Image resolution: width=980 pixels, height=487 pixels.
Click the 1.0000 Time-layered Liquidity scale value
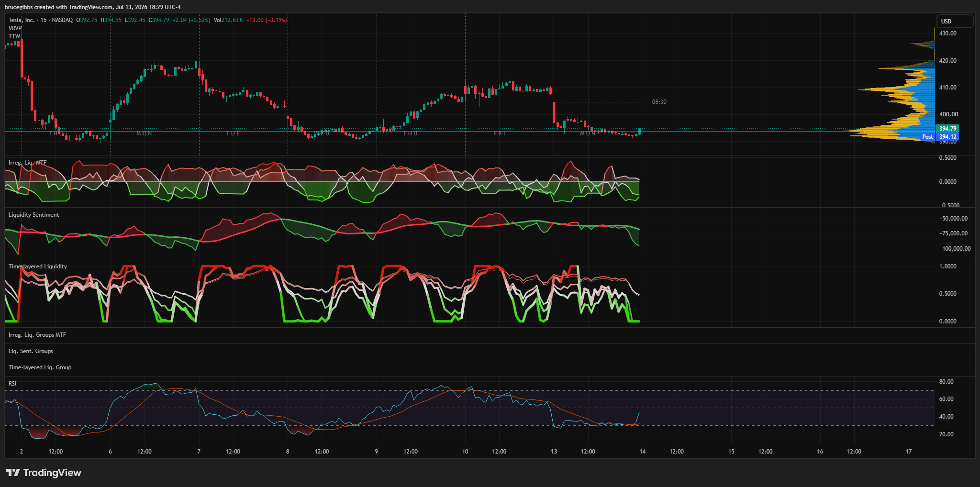pos(947,266)
